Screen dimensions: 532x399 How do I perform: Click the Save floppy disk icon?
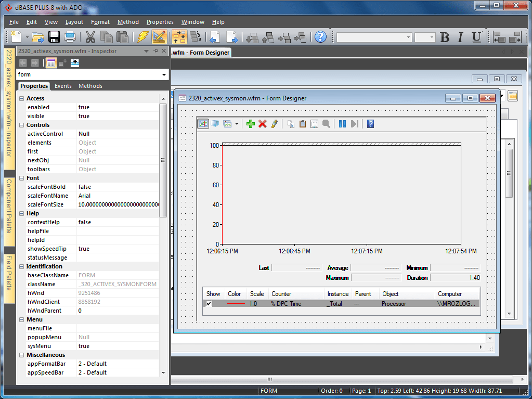pos(54,37)
